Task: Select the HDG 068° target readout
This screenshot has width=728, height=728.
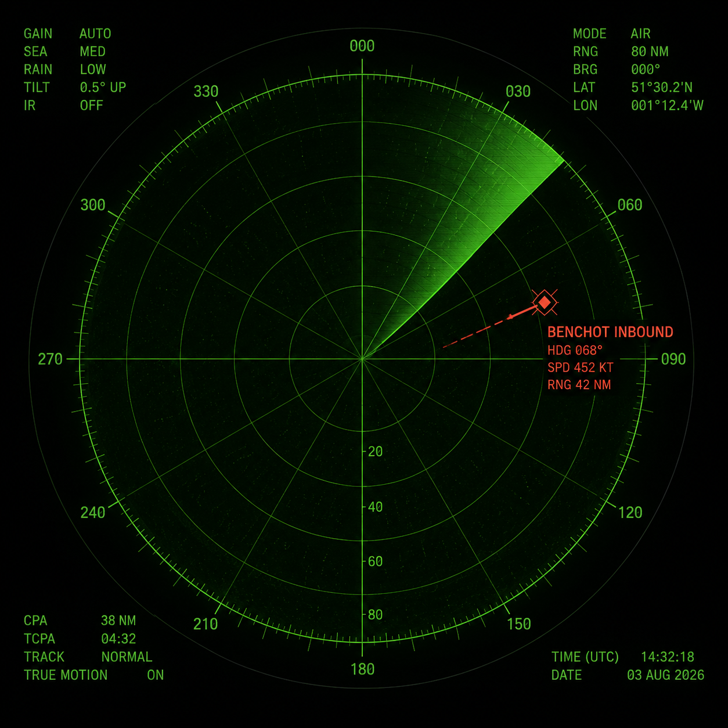Action: click(575, 350)
